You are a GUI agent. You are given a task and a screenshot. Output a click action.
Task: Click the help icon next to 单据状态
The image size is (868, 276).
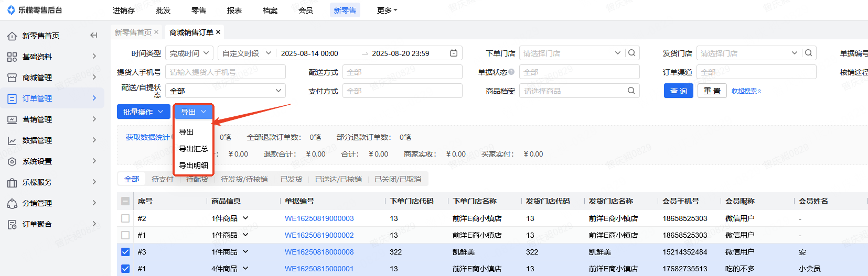511,72
